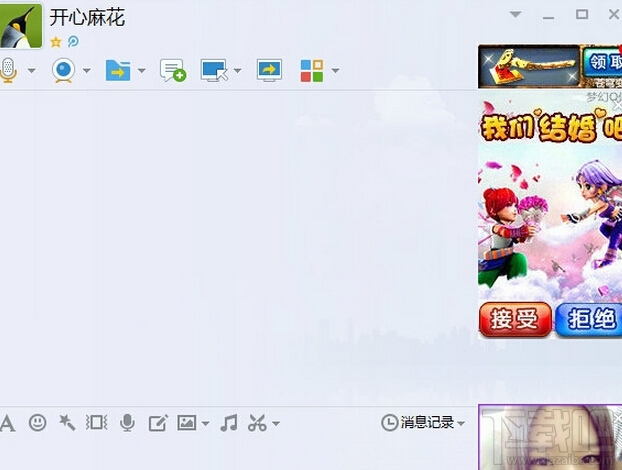
Task: Click the penguin contact avatar
Action: pyautogui.click(x=21, y=26)
